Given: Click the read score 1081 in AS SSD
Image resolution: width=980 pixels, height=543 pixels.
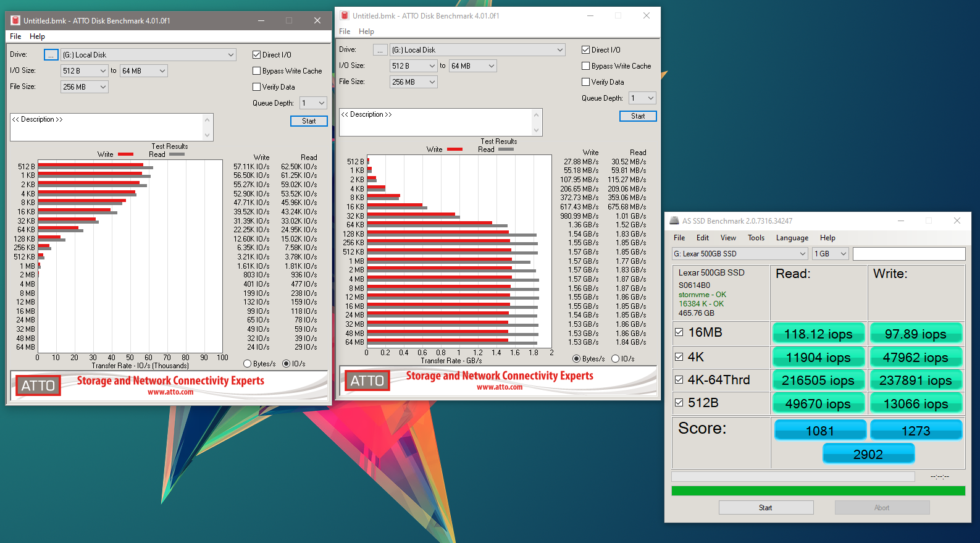Looking at the screenshot, I should point(820,431).
